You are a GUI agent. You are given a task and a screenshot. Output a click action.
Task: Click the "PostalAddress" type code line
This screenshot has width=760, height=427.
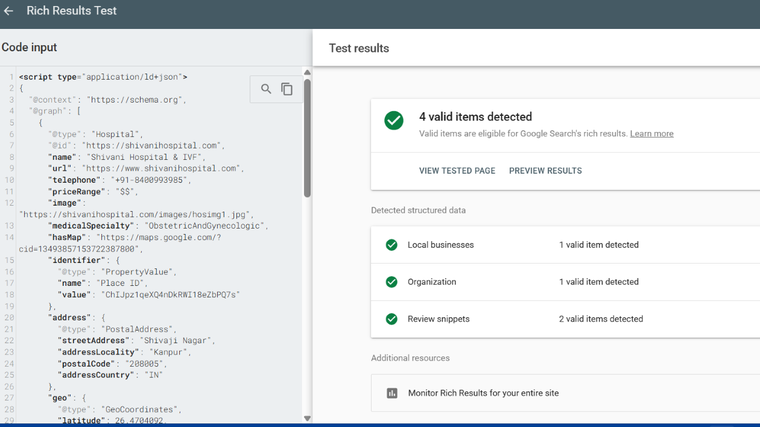tap(117, 329)
